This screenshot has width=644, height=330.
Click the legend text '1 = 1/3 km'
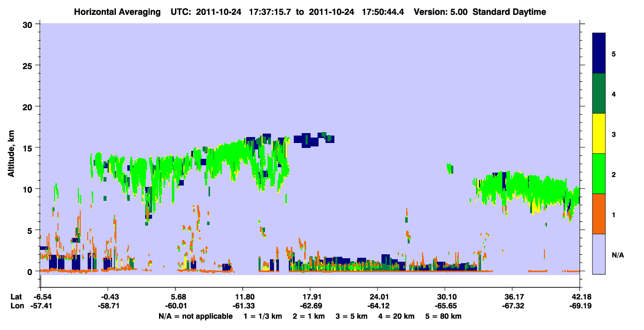point(263,316)
